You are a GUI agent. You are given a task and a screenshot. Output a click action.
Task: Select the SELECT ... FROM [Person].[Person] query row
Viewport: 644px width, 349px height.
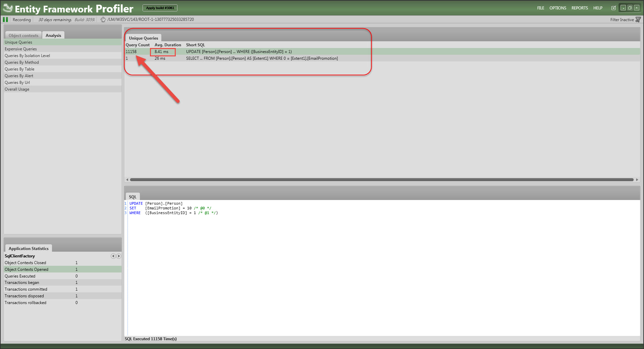click(x=382, y=58)
